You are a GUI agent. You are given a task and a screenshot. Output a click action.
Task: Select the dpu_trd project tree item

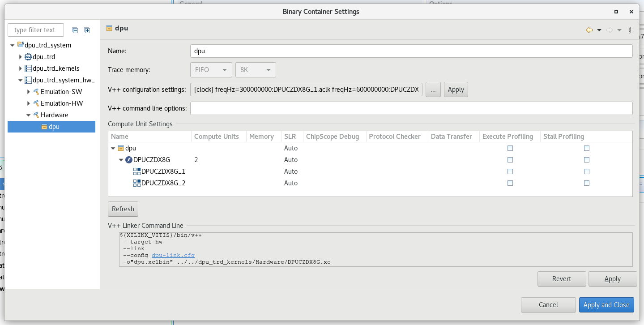[x=43, y=57]
